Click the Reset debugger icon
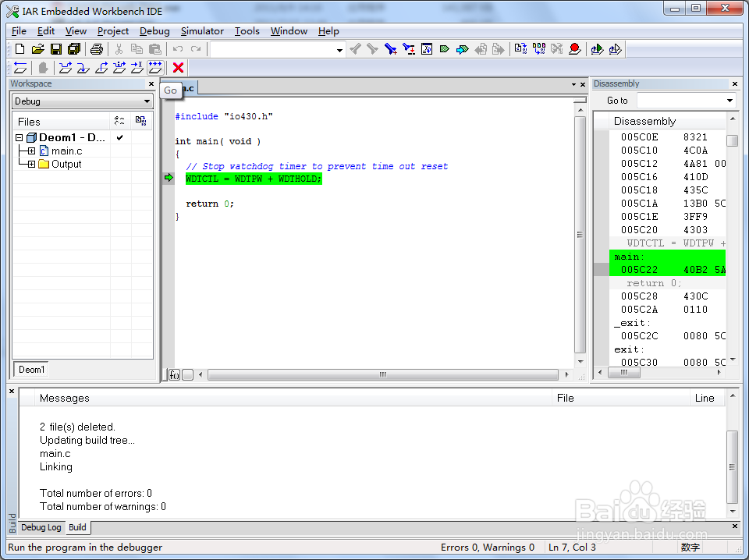Screen dimensions: 749x560 [x=20, y=68]
